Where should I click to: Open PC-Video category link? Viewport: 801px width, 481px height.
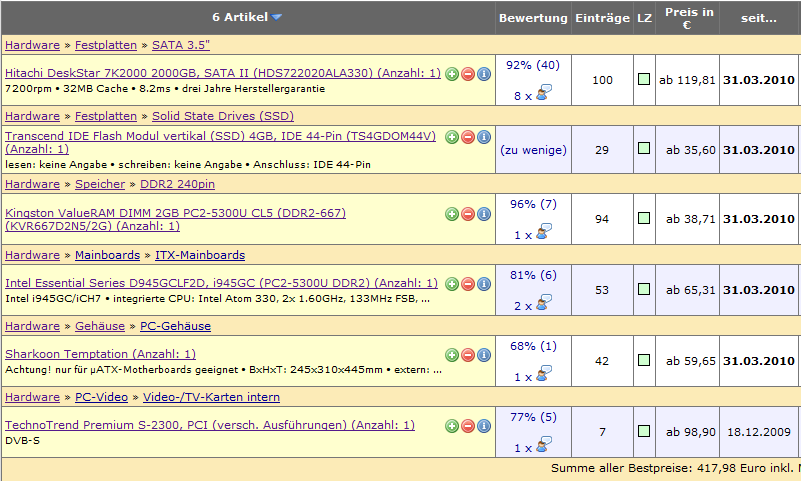tap(101, 397)
